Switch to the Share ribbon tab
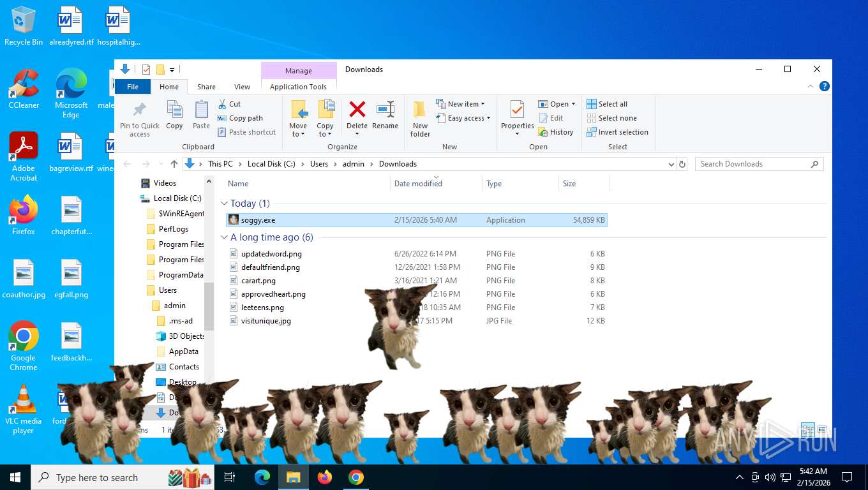The height and width of the screenshot is (490, 868). coord(206,87)
